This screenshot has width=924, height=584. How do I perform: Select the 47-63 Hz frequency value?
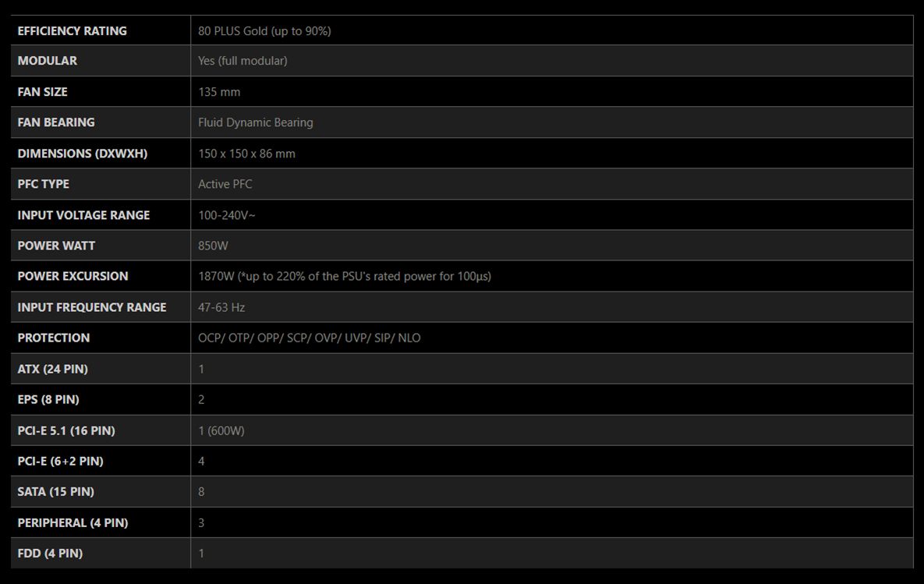click(221, 308)
